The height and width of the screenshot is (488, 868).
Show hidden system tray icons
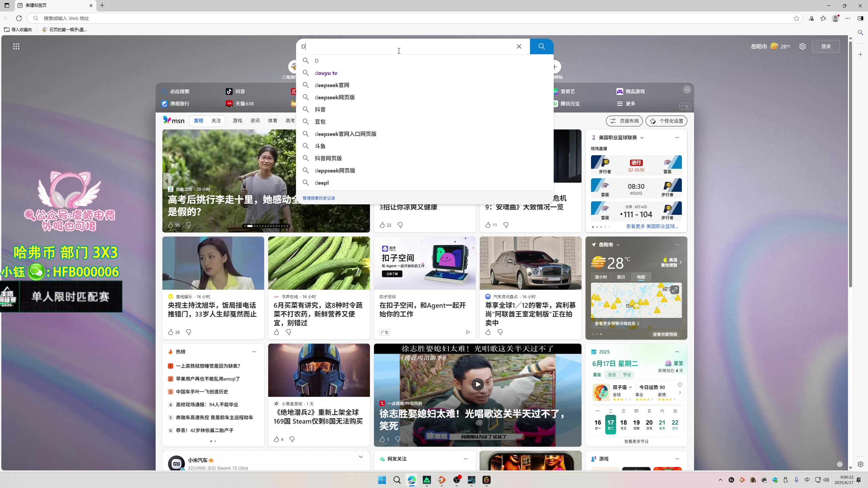click(721, 480)
